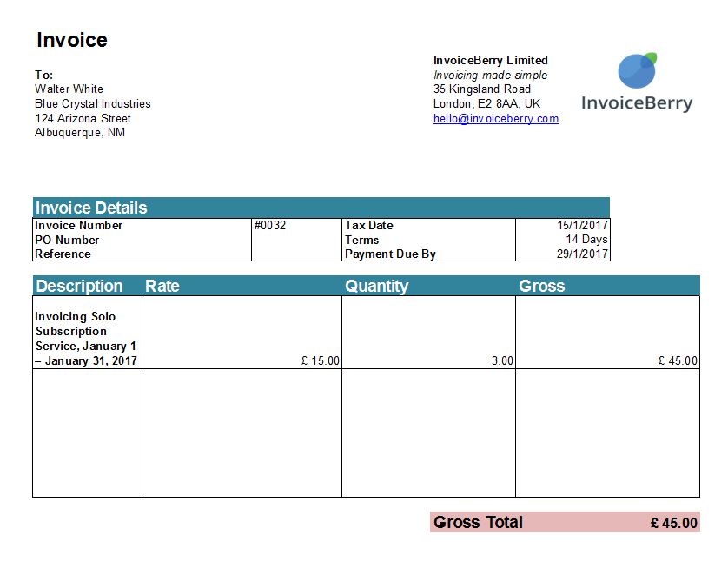Click the InvoiceBerry blue berry logo

[x=637, y=71]
